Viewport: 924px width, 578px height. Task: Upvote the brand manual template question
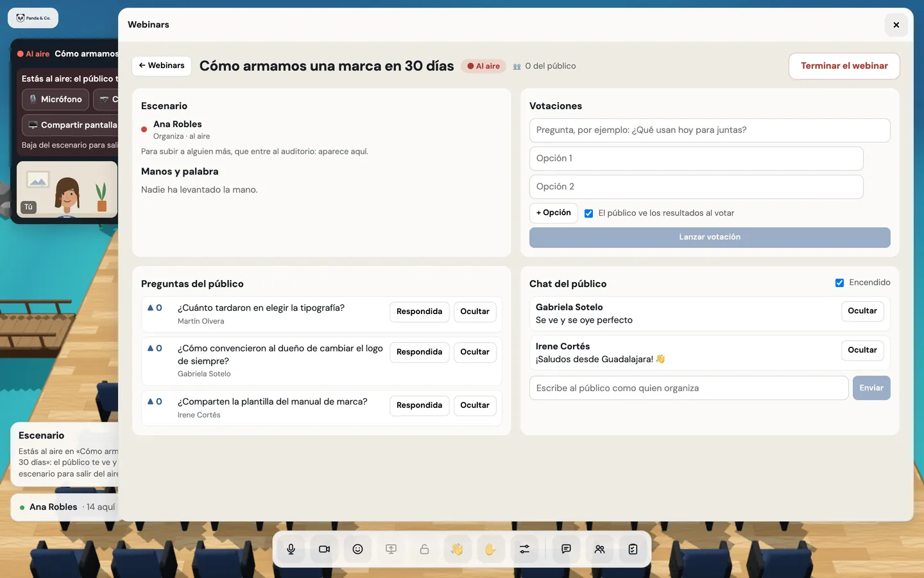155,401
